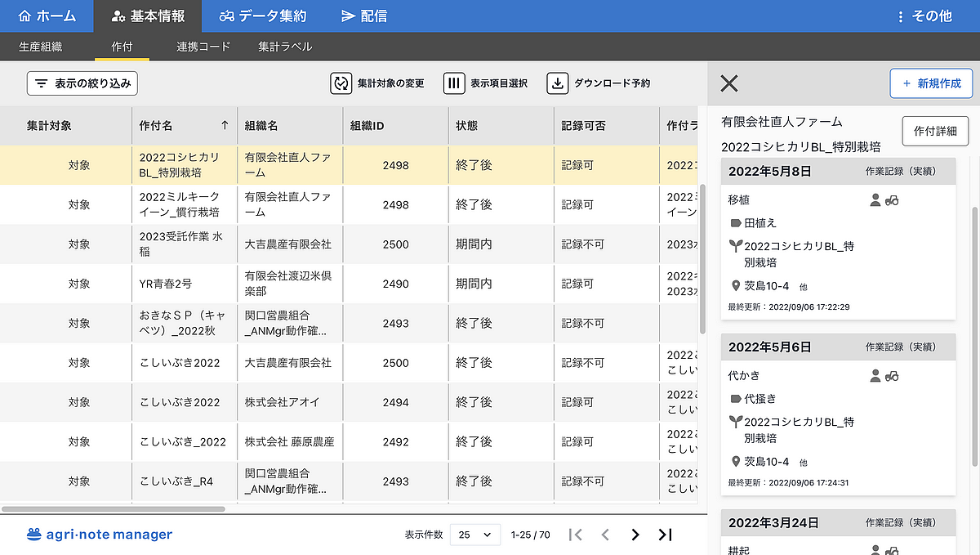Expand 表示件数 rows-per-page dropdown
This screenshot has width=980, height=555.
click(x=475, y=535)
